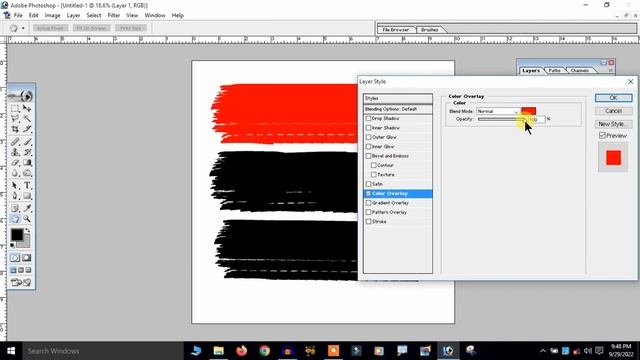Select the Rectangular Marquee tool
The height and width of the screenshot is (360, 640).
(15, 108)
